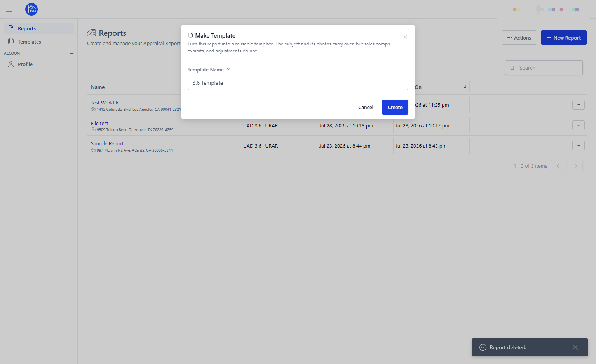Dismiss the Report deleted notification

tap(575, 347)
